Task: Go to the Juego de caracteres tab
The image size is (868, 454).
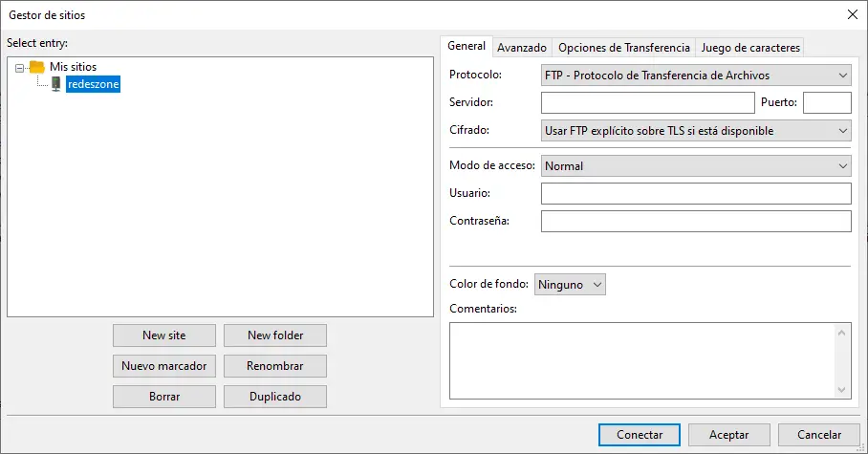Action: coord(750,48)
